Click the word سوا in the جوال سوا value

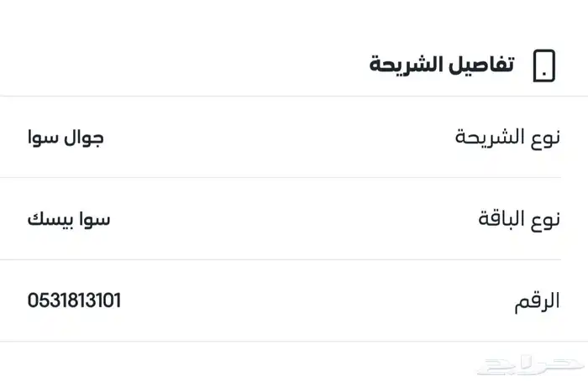point(44,137)
